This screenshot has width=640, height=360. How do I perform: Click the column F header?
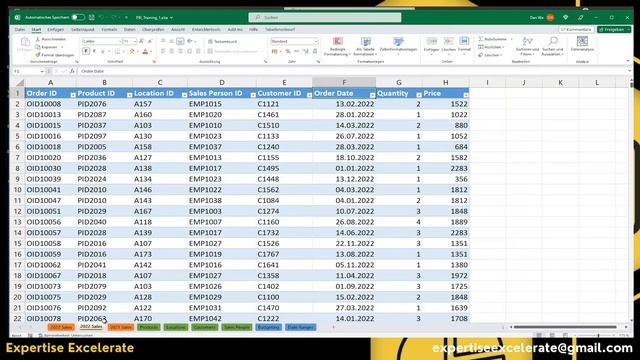click(344, 82)
